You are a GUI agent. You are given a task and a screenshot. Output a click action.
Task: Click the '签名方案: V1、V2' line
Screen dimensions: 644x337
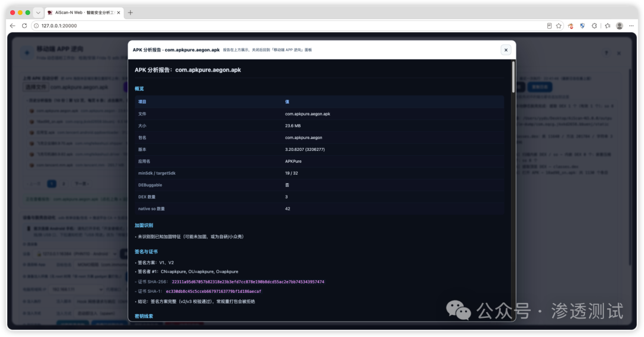pyautogui.click(x=154, y=262)
